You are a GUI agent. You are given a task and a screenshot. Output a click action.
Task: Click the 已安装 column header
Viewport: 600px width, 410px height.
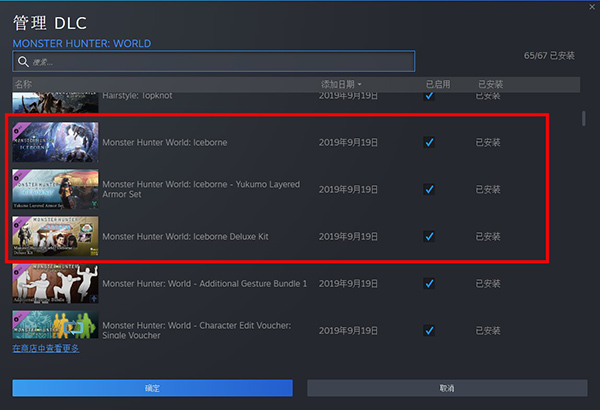[x=491, y=84]
